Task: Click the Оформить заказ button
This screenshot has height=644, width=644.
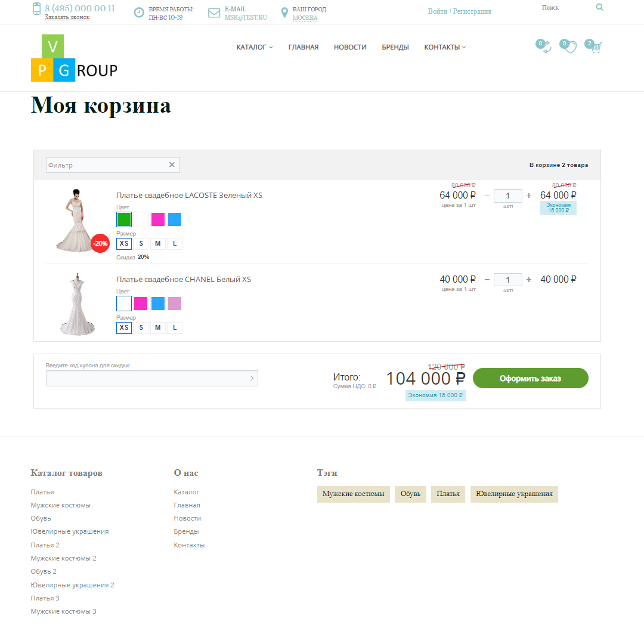Action: coord(530,378)
